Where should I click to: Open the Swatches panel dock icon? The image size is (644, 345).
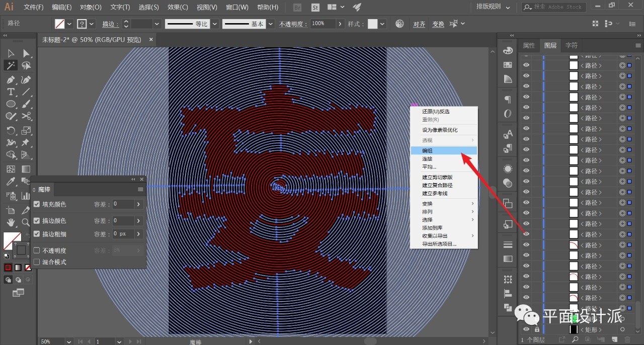click(508, 65)
